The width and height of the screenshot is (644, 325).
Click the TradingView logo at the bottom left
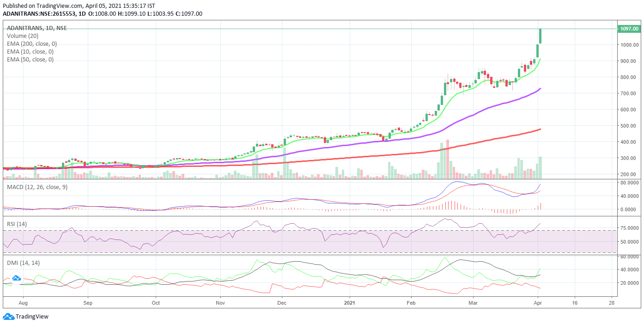point(26,317)
